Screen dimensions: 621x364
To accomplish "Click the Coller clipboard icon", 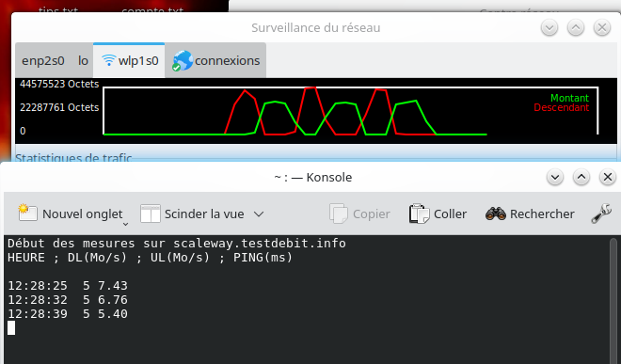I will coord(419,214).
